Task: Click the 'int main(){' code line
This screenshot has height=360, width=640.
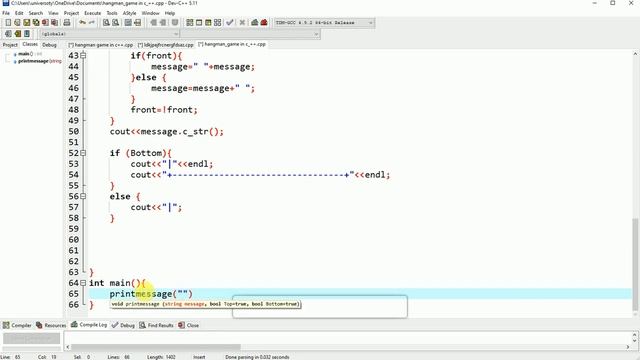Action: [x=117, y=283]
